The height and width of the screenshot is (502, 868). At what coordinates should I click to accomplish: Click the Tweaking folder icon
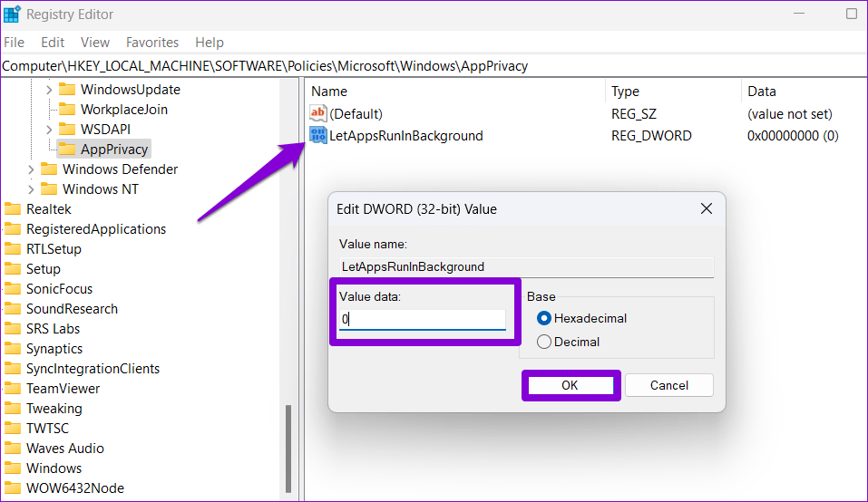13,408
